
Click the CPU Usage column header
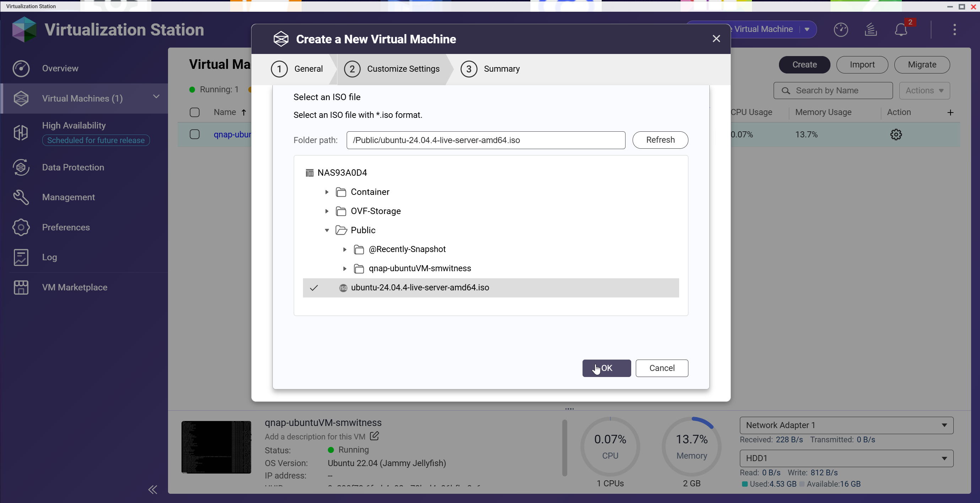(x=751, y=112)
